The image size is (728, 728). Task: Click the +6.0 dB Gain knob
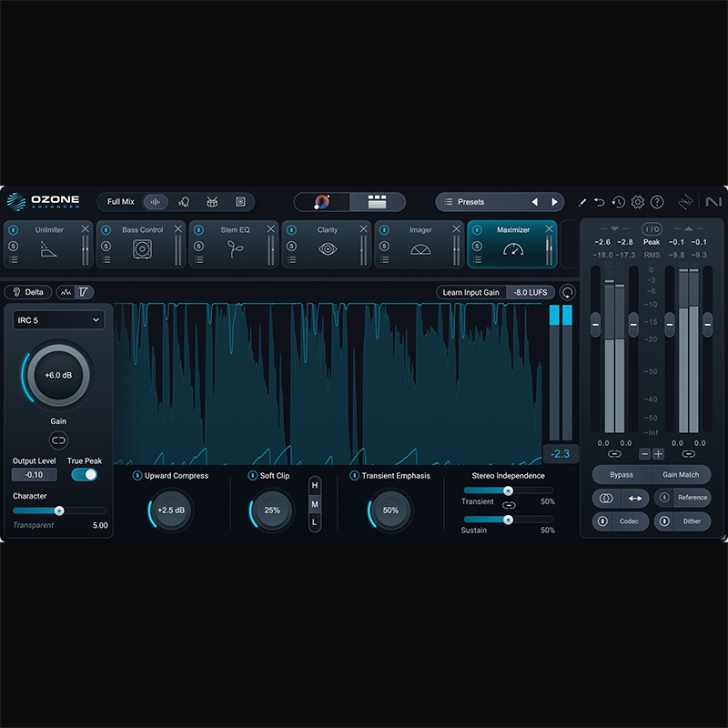pyautogui.click(x=58, y=375)
